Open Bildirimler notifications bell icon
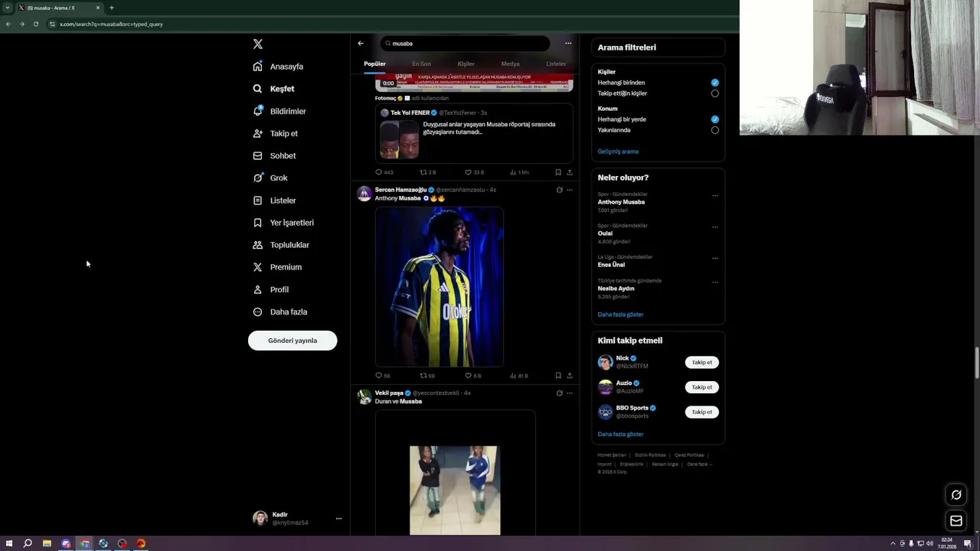The image size is (980, 551). [258, 111]
